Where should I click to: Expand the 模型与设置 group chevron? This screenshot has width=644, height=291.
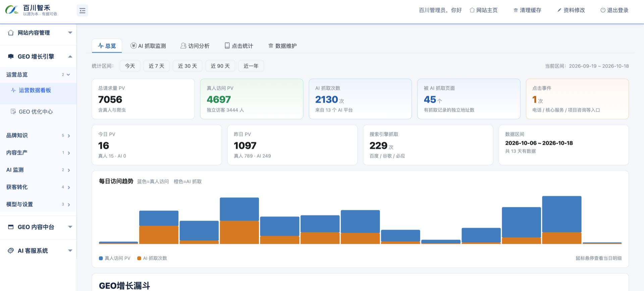point(69,204)
